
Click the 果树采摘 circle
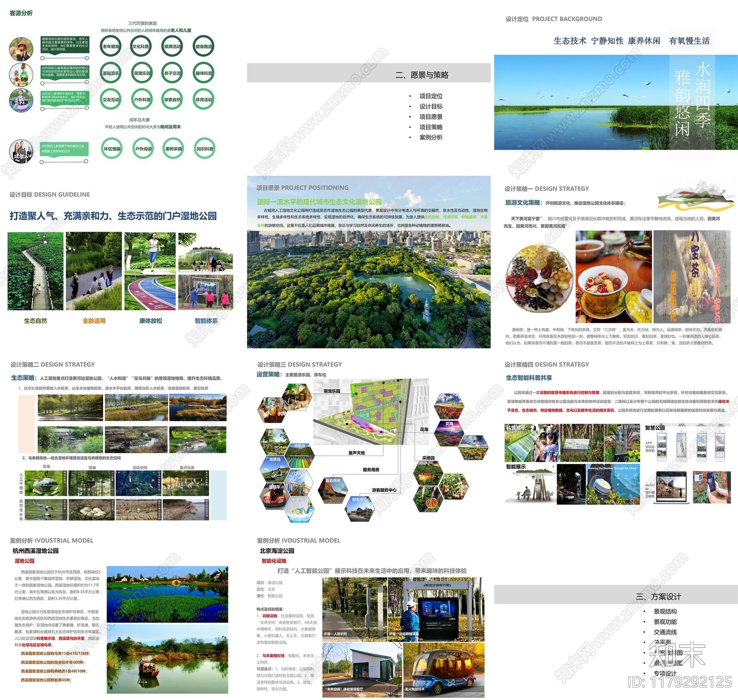click(173, 149)
